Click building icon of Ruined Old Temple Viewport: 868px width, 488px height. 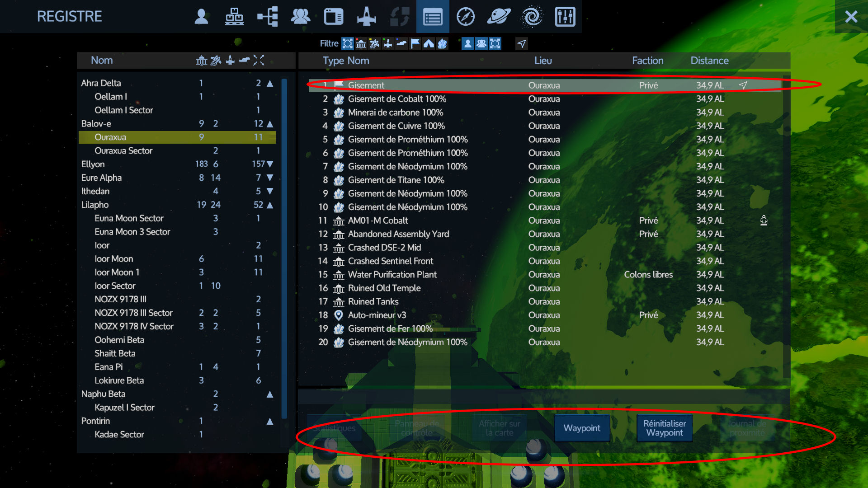[x=339, y=288]
